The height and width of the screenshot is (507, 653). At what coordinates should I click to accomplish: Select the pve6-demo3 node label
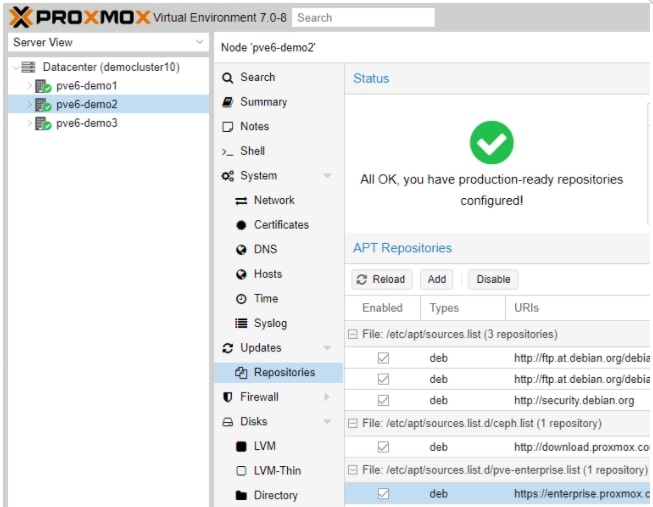(x=87, y=123)
